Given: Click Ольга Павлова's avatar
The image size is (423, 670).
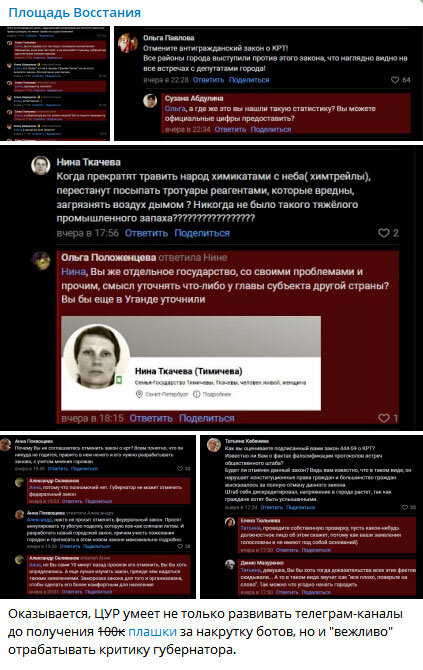Looking at the screenshot, I should (x=127, y=43).
